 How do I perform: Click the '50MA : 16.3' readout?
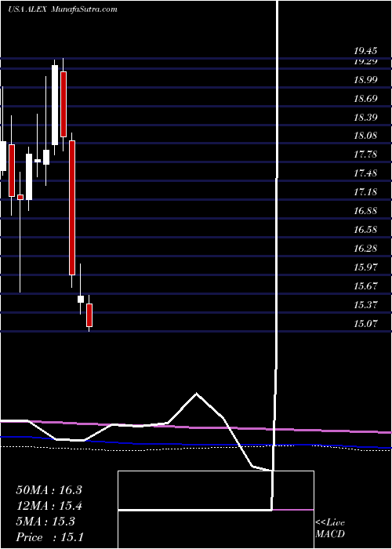(49, 490)
